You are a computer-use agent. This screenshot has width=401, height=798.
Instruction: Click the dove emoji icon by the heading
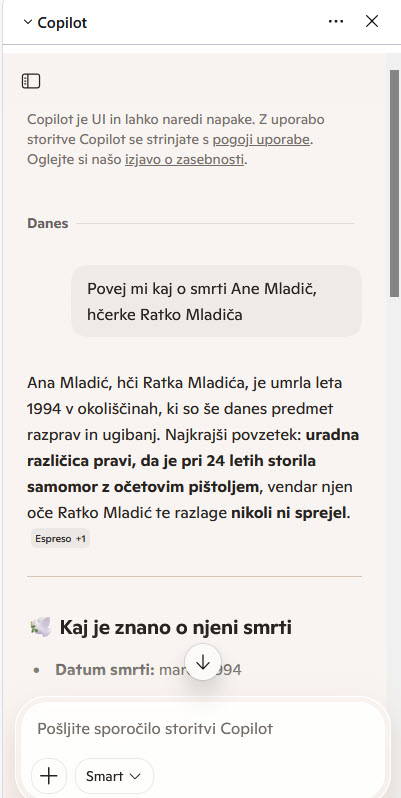40,627
